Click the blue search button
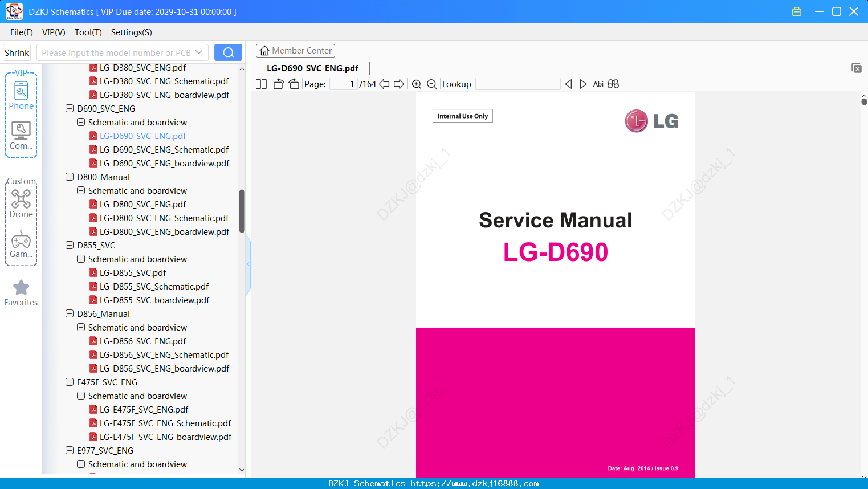868x489 pixels. [x=228, y=52]
